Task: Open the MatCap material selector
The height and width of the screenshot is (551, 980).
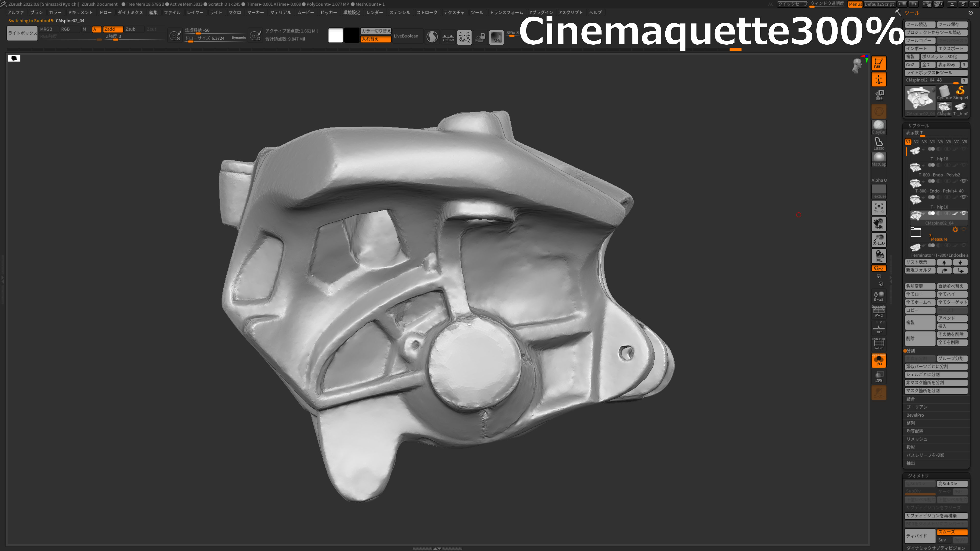Action: coord(878,159)
